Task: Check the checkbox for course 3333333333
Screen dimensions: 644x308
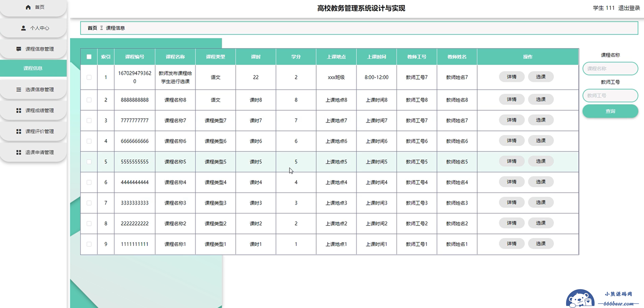Action: 89,203
